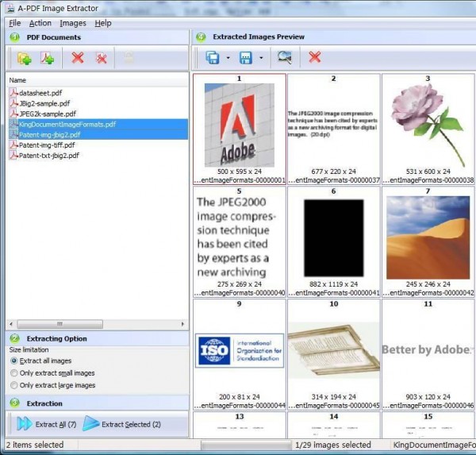
Task: Click the save all images icon
Action: point(213,57)
